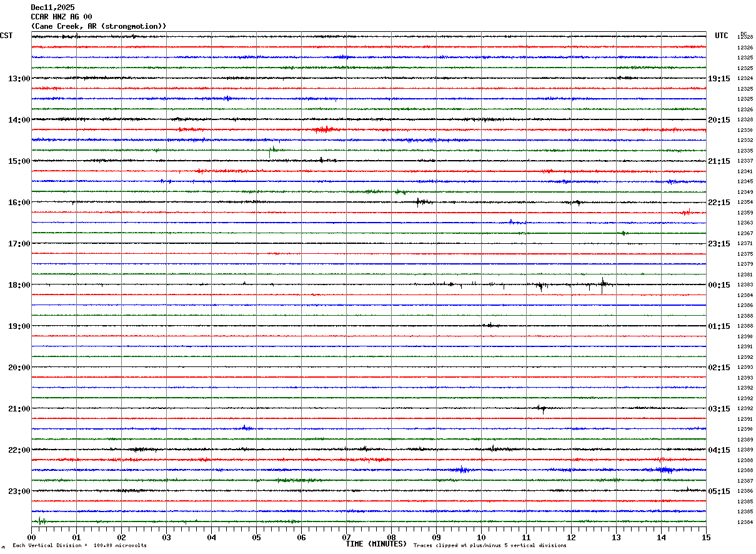Click the 02:15 UTC time label

(719, 368)
